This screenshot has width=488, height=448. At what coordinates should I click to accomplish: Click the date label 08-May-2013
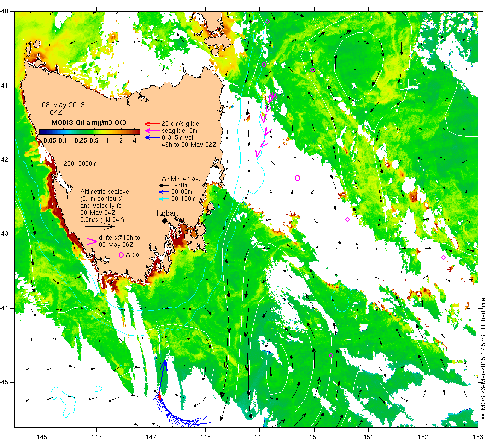(x=63, y=105)
